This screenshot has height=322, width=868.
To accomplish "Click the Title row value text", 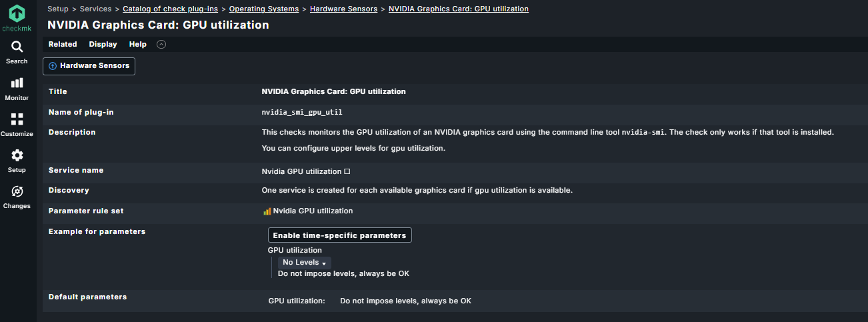I will 333,92.
